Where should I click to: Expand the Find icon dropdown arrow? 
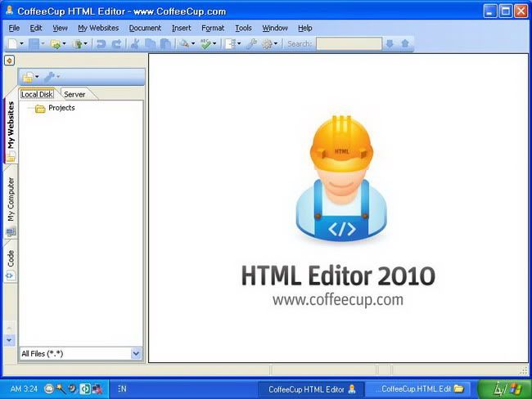193,43
